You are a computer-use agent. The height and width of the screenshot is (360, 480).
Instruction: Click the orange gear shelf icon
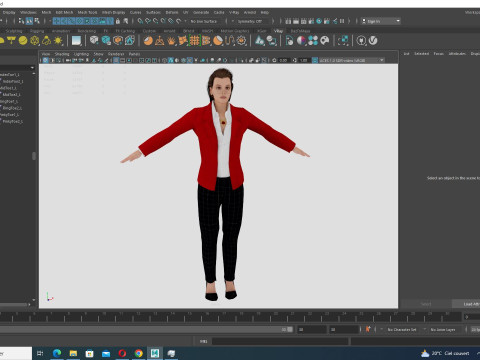point(241,41)
